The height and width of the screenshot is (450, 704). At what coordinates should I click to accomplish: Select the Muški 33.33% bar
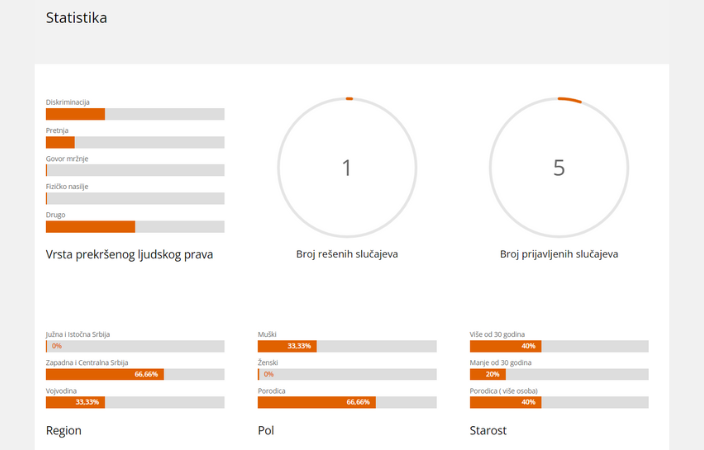347,346
